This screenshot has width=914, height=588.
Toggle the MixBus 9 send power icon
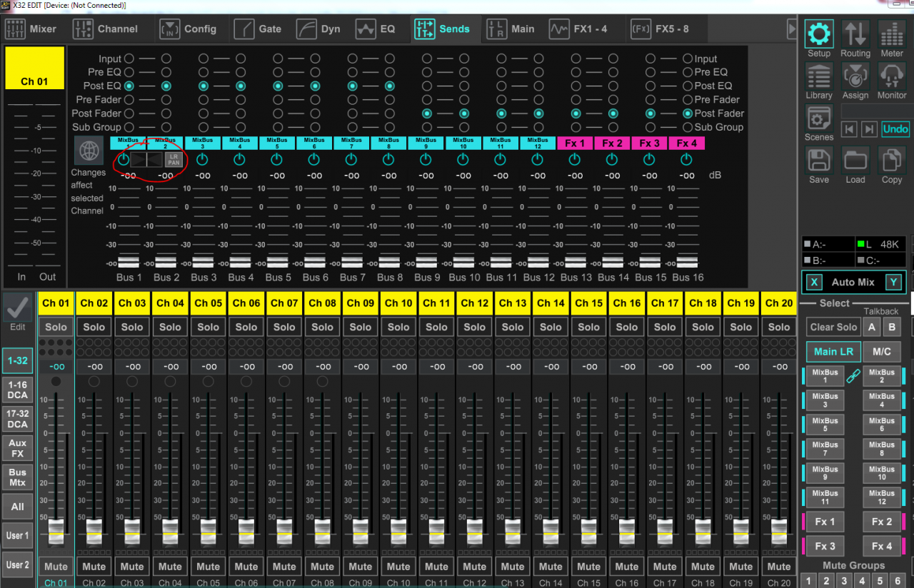click(x=426, y=159)
